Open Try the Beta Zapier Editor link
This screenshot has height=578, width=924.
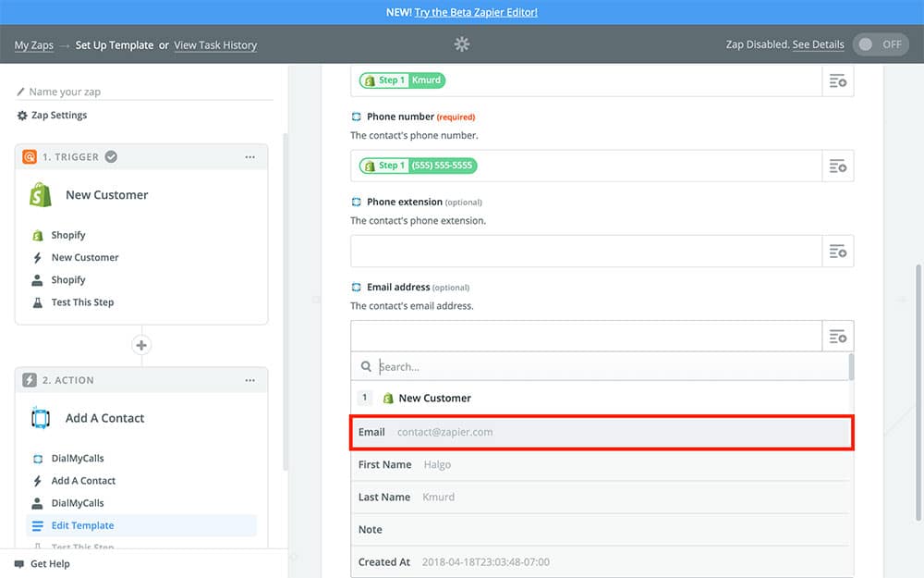[x=476, y=12]
